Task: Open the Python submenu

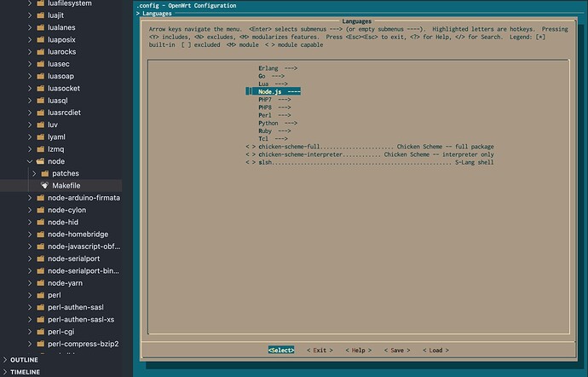Action: [278, 123]
